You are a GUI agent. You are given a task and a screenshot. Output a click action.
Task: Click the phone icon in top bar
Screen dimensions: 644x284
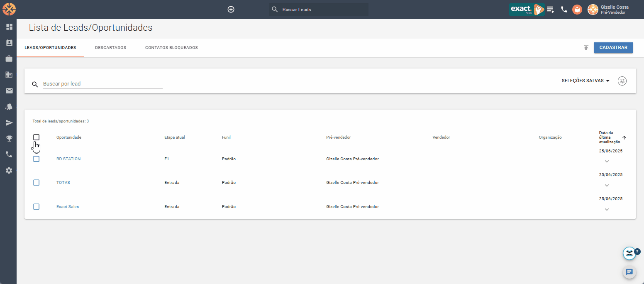click(564, 10)
